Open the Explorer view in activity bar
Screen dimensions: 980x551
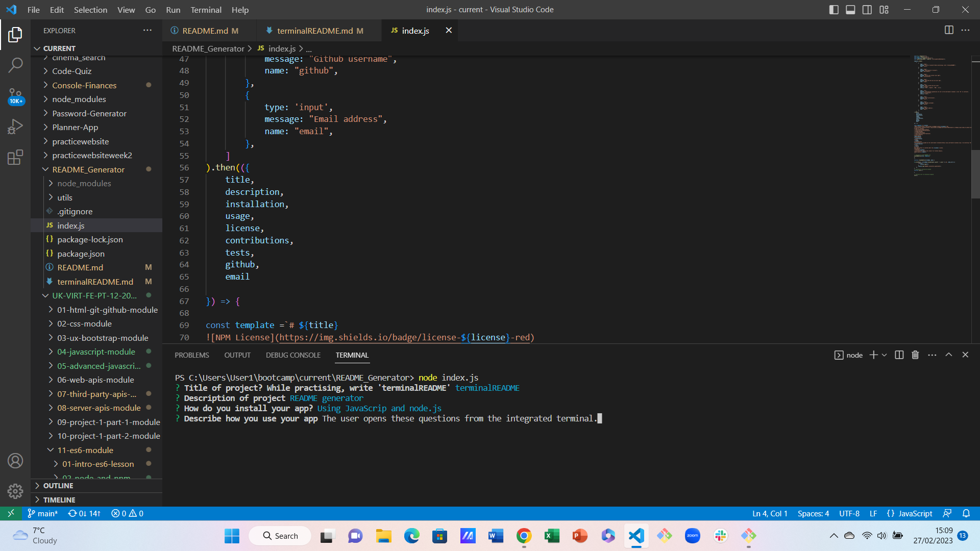(x=15, y=35)
